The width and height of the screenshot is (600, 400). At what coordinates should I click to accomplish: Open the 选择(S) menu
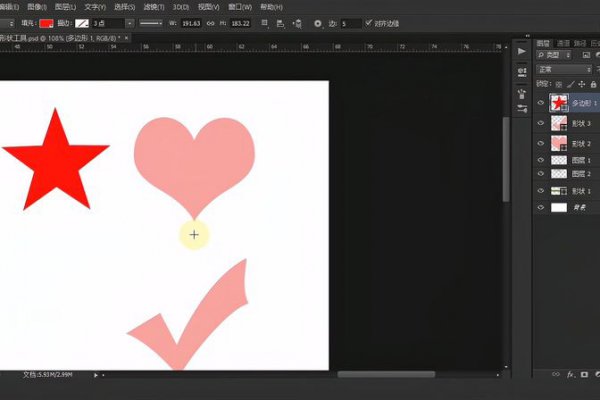point(124,7)
